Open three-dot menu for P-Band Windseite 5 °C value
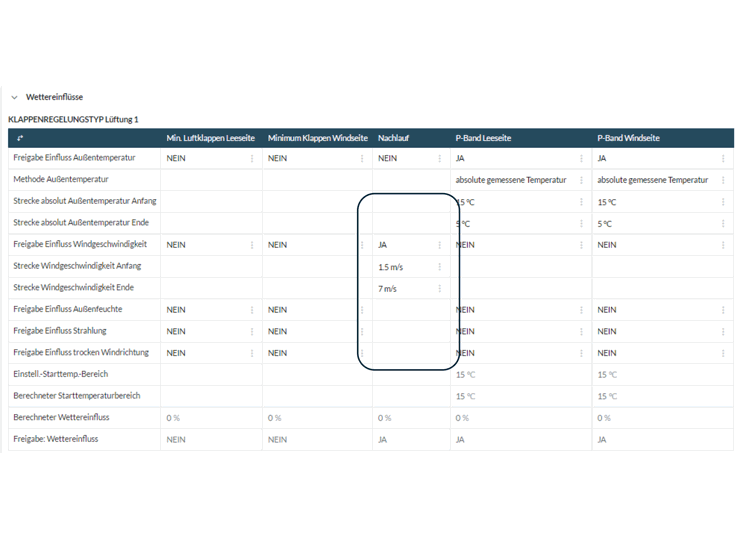The height and width of the screenshot is (539, 738). [723, 224]
